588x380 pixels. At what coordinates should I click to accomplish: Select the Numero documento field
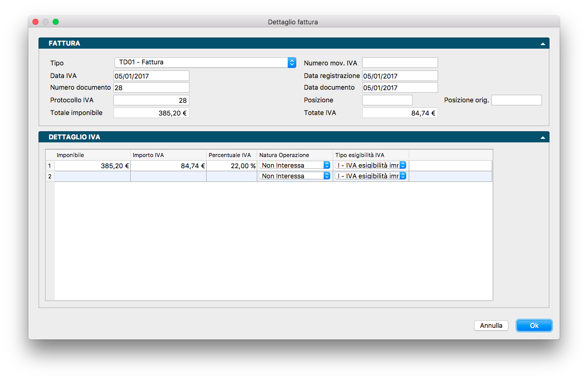[x=151, y=88]
